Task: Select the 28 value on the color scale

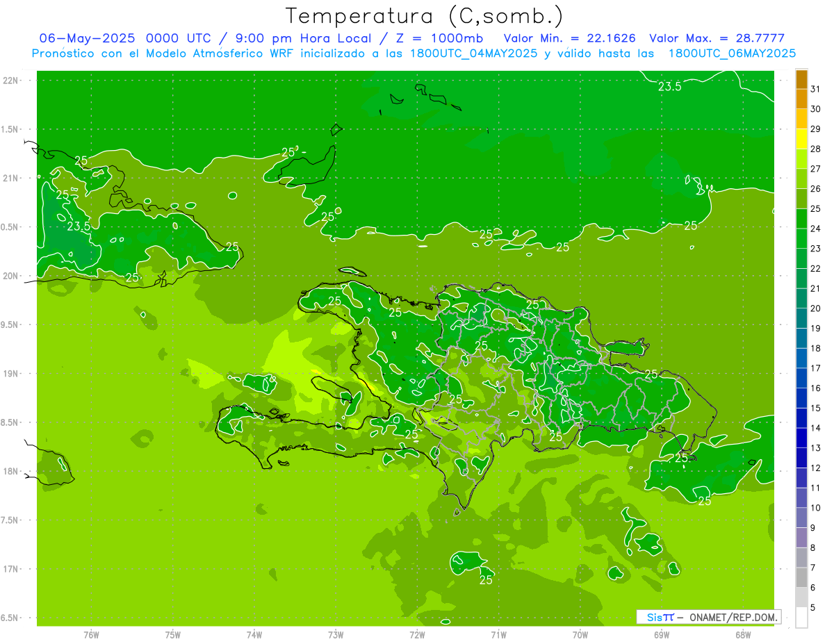Action: point(815,149)
